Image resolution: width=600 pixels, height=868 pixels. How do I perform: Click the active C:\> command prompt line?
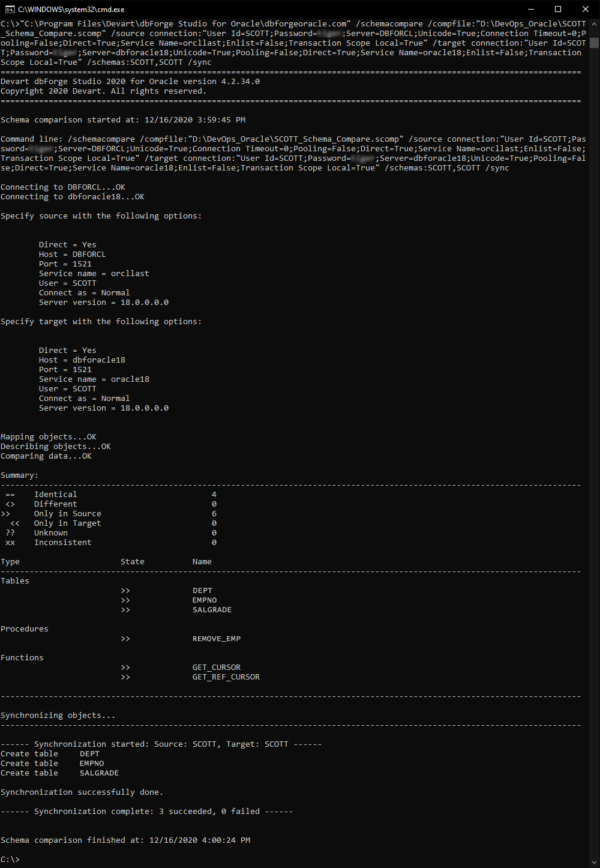coord(10,859)
